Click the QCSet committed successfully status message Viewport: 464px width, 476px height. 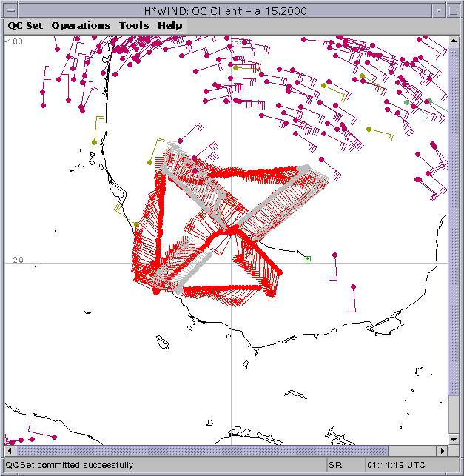[x=70, y=465]
